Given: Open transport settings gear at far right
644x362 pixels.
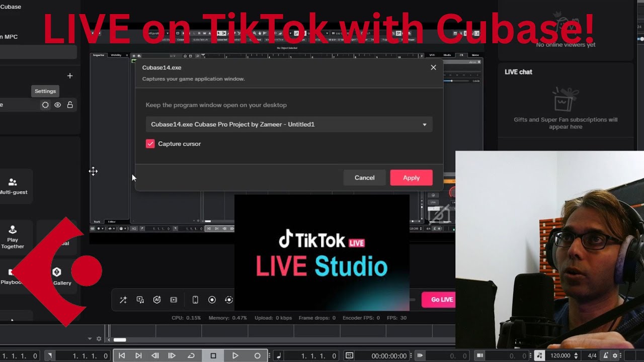Looking at the screenshot, I should click(615, 355).
